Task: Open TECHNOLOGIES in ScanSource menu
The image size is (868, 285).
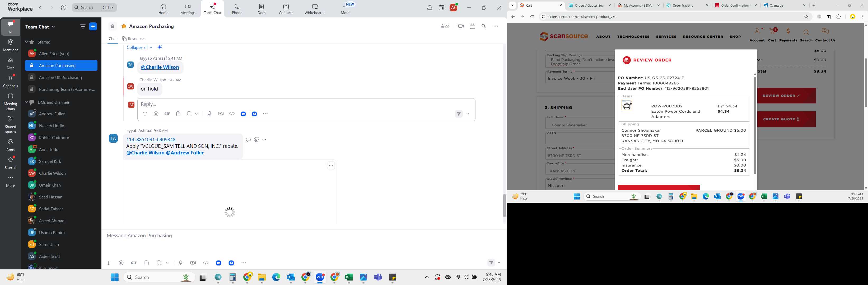Action: (633, 37)
